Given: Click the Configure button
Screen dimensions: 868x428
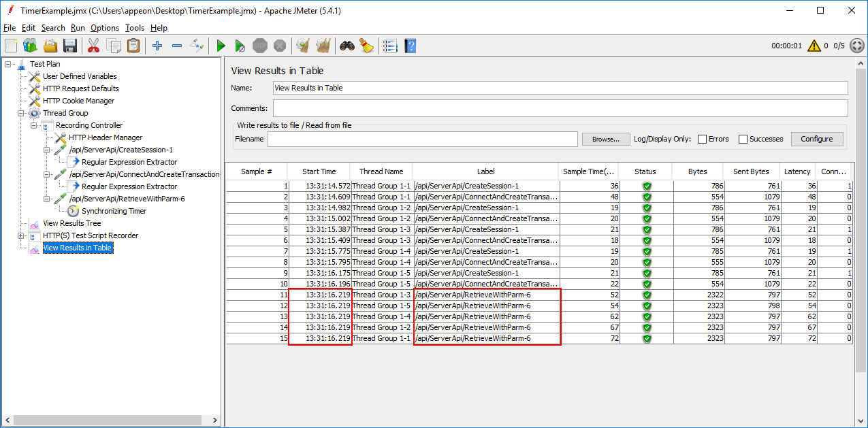Looking at the screenshot, I should pyautogui.click(x=816, y=139).
